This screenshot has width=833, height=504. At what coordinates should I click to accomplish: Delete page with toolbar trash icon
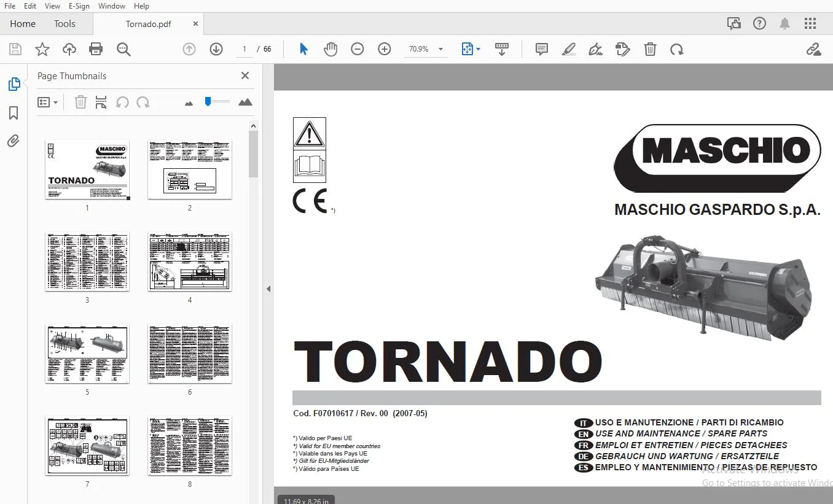[650, 49]
